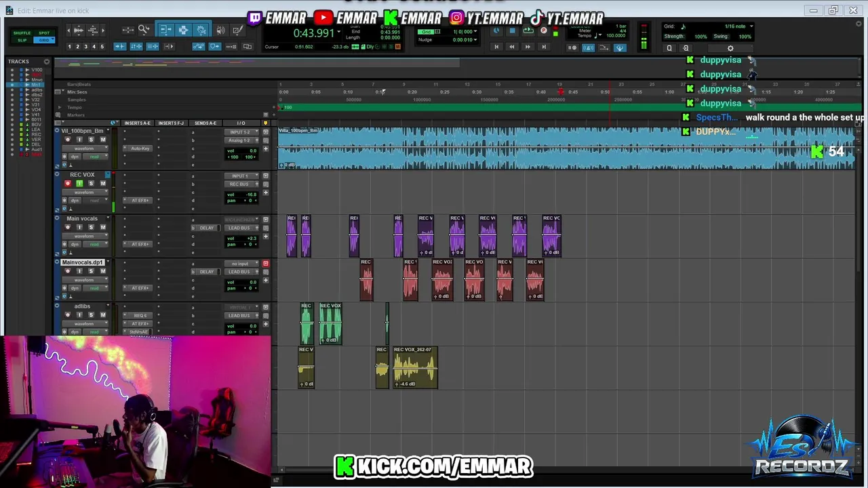Click the Stop transport button
868x488 pixels.
[x=513, y=31]
